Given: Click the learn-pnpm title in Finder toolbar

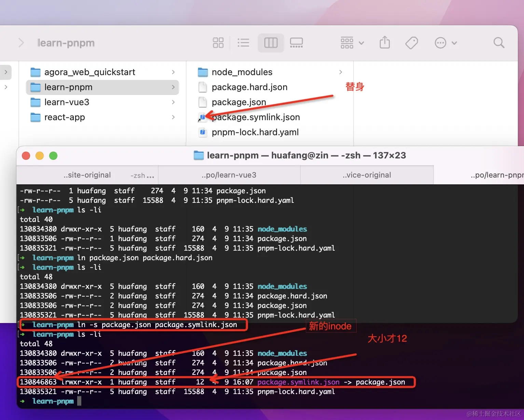Looking at the screenshot, I should point(66,43).
